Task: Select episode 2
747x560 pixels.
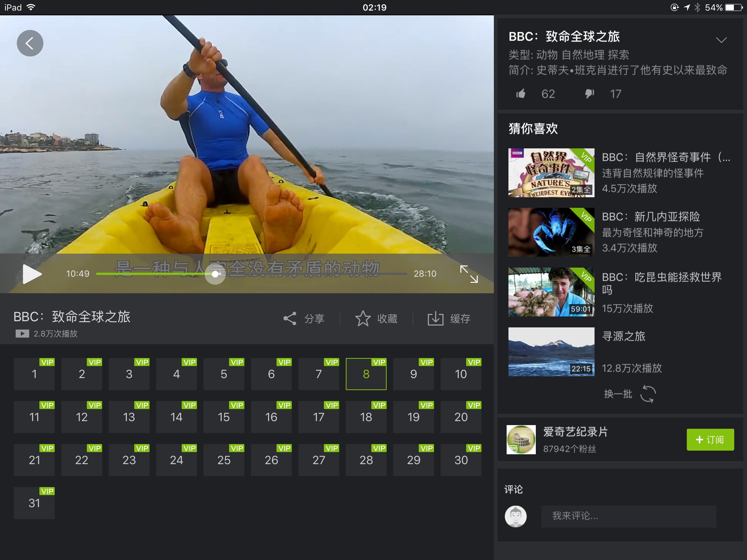Action: click(x=82, y=374)
